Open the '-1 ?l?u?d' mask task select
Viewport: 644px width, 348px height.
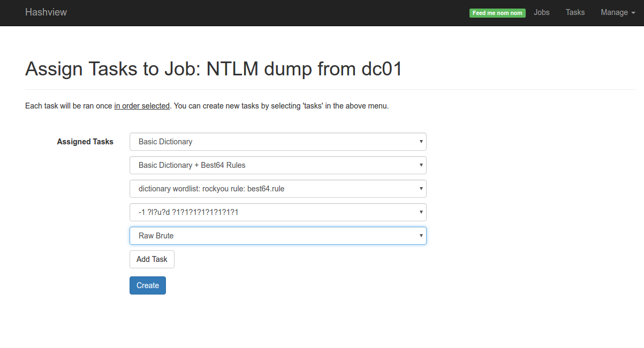pos(278,212)
